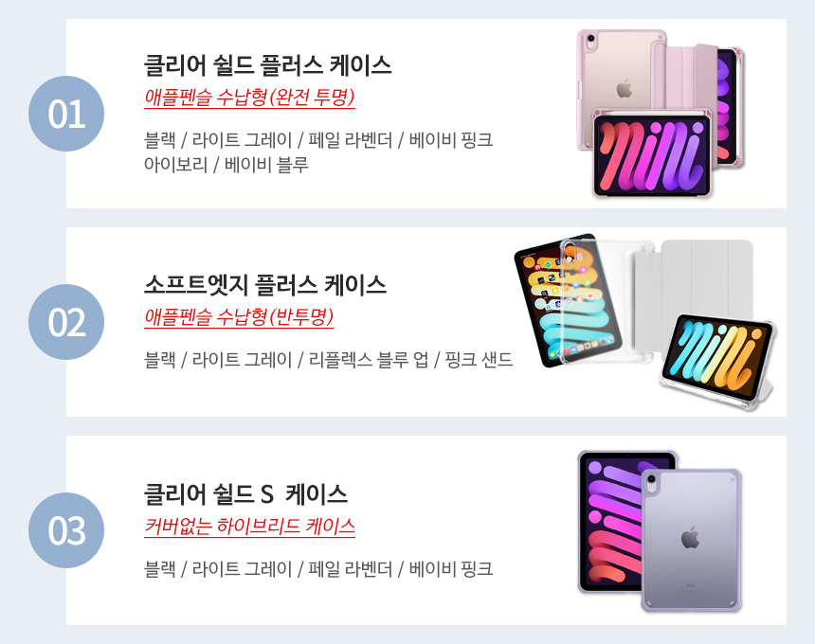Click the 핑크 샌드 color option text
The height and width of the screenshot is (644, 815).
[479, 359]
